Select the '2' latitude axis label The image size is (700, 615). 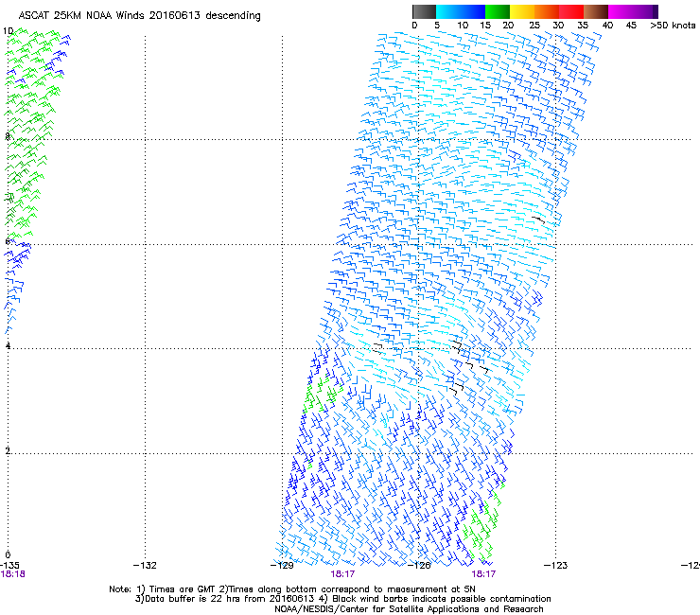point(8,451)
